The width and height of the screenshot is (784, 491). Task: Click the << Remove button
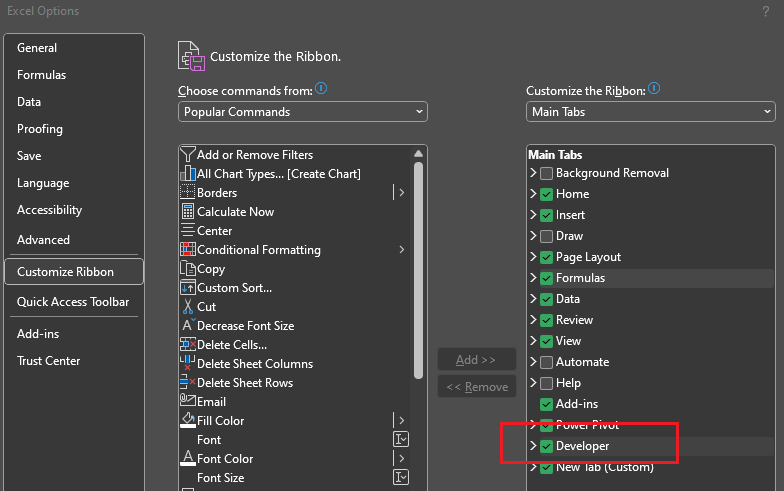coord(476,386)
